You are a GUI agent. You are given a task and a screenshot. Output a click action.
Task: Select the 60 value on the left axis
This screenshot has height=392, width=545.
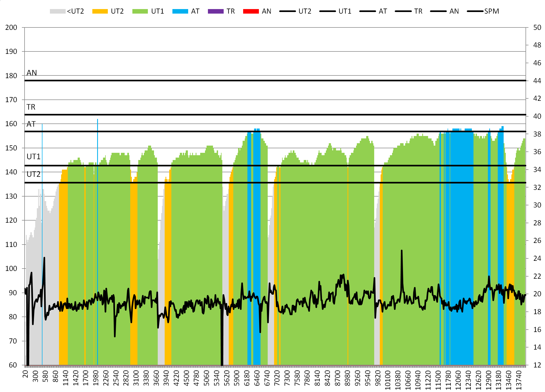point(13,365)
